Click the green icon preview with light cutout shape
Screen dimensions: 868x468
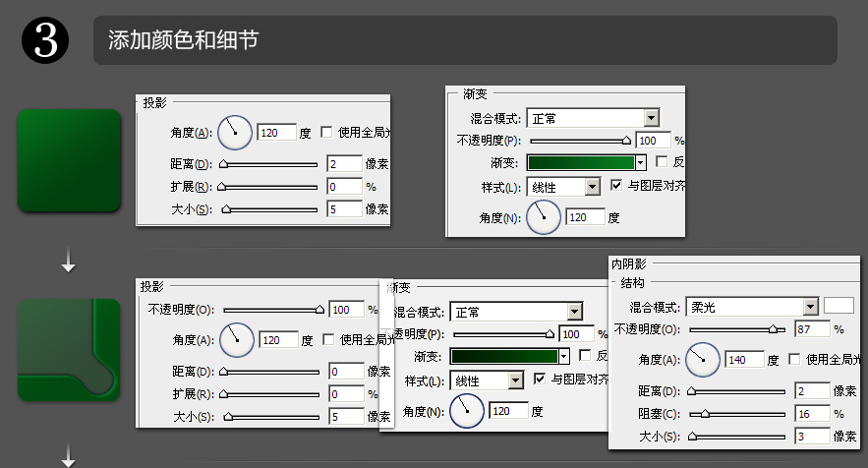(x=69, y=349)
